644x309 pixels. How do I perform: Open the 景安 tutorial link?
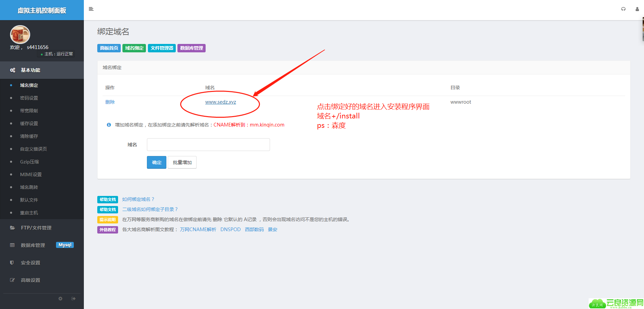(272, 229)
